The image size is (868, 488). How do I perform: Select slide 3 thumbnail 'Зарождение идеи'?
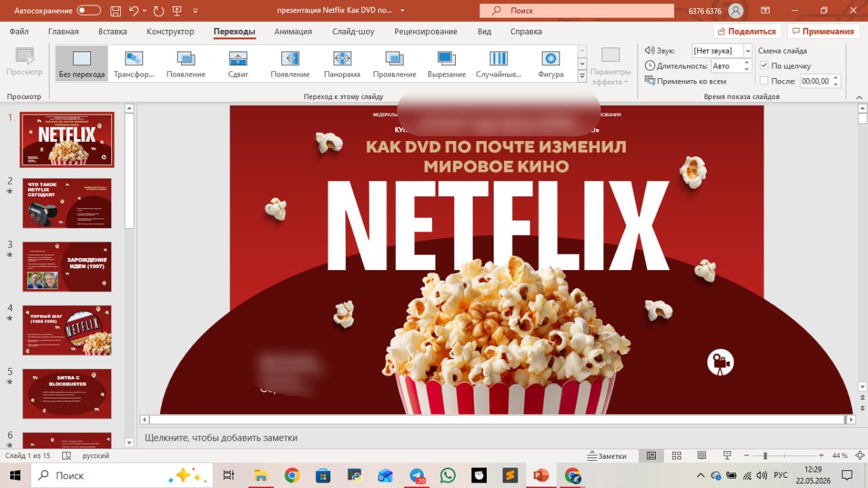66,267
